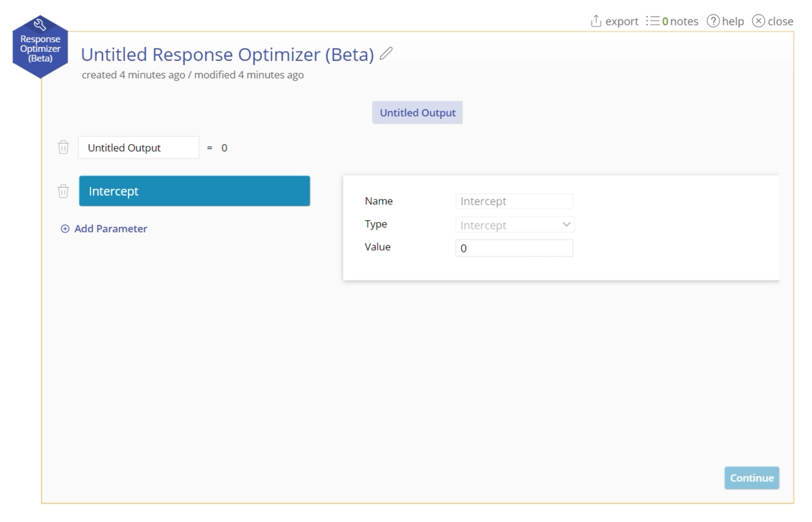The width and height of the screenshot is (812, 522).
Task: Click the close X icon
Action: click(x=758, y=21)
